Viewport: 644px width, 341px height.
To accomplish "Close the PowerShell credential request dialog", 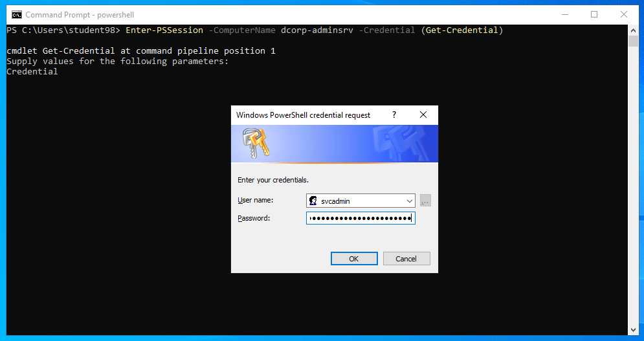I will (x=423, y=115).
